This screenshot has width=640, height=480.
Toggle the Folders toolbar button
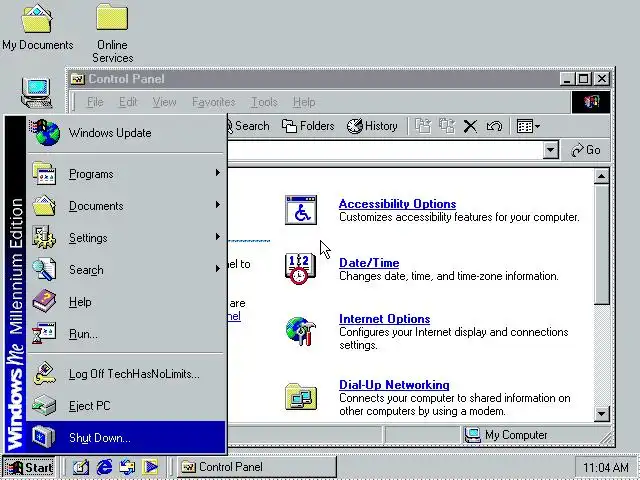click(x=308, y=126)
